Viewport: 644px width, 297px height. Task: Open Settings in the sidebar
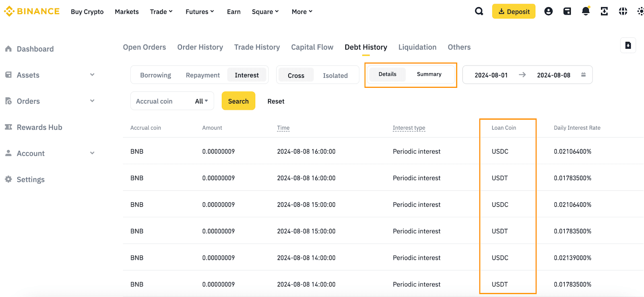click(x=31, y=179)
